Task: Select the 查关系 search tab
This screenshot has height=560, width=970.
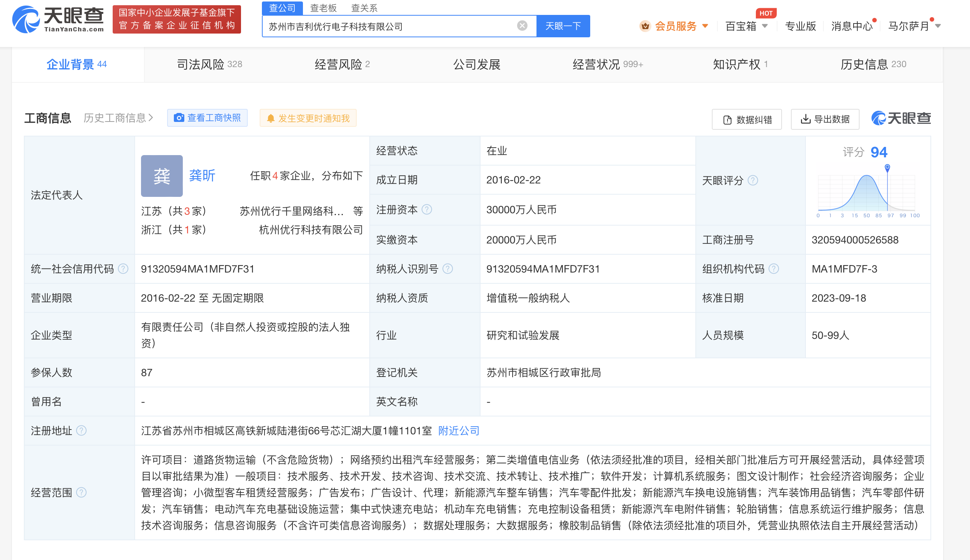Action: click(364, 8)
